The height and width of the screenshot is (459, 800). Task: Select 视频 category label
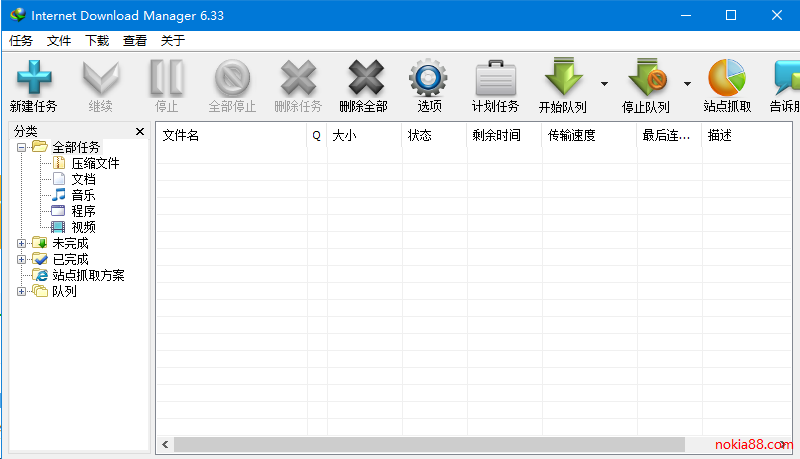(x=83, y=227)
